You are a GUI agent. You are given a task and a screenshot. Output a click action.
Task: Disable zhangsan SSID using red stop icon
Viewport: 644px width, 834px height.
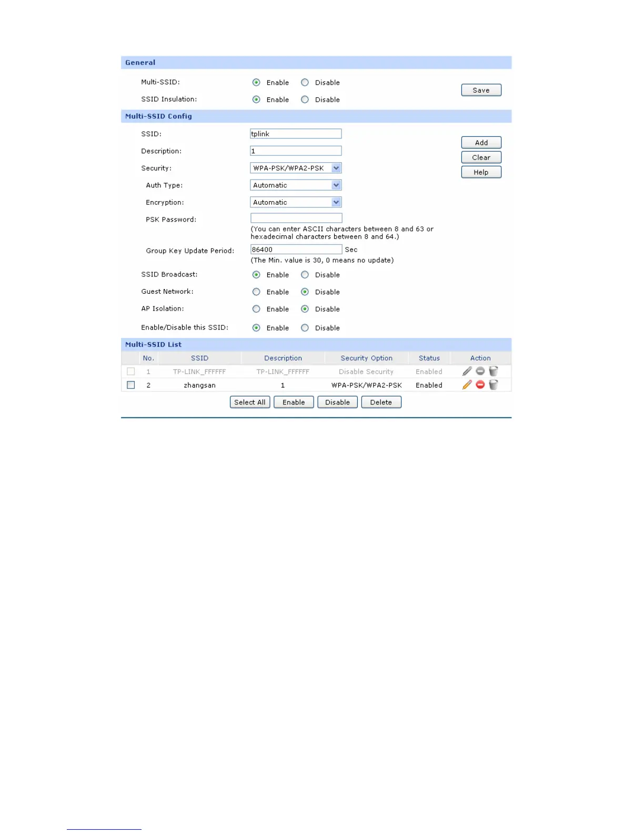point(480,385)
